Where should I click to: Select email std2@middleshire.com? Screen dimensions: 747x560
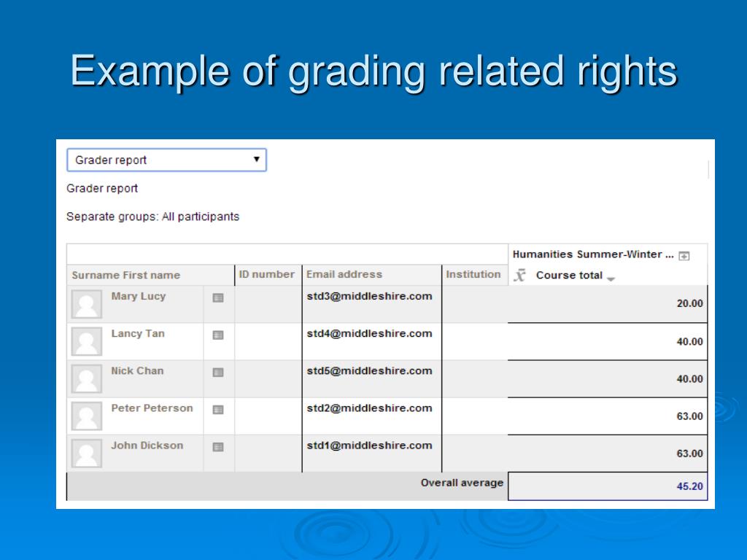[369, 408]
